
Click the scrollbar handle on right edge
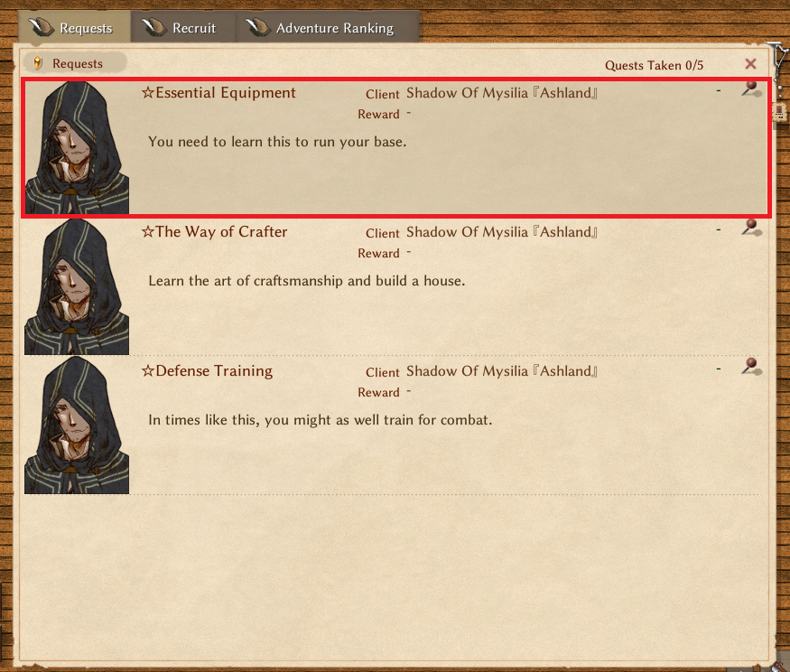point(779,111)
